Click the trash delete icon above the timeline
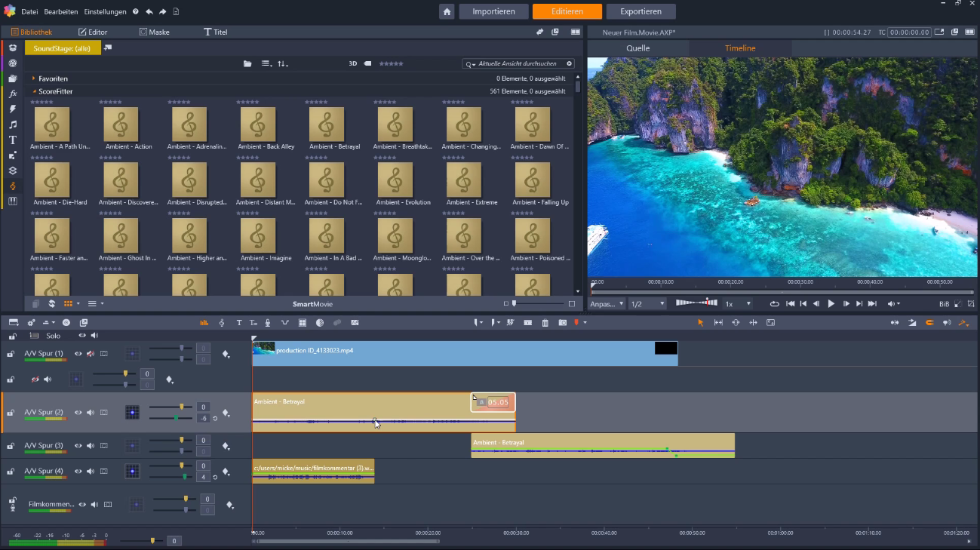 click(x=545, y=322)
